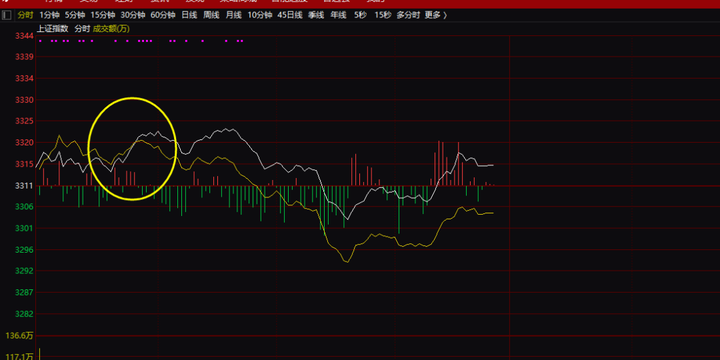Switch to the 10分钟 period
Screen dimensions: 720x360
[260, 15]
